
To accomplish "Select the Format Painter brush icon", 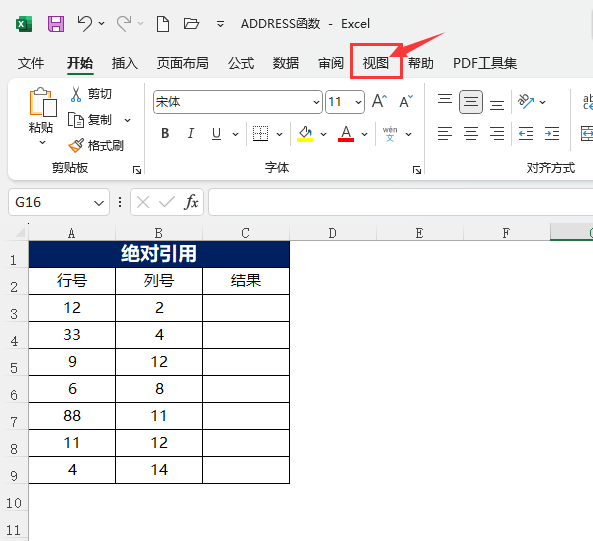I will pyautogui.click(x=76, y=146).
